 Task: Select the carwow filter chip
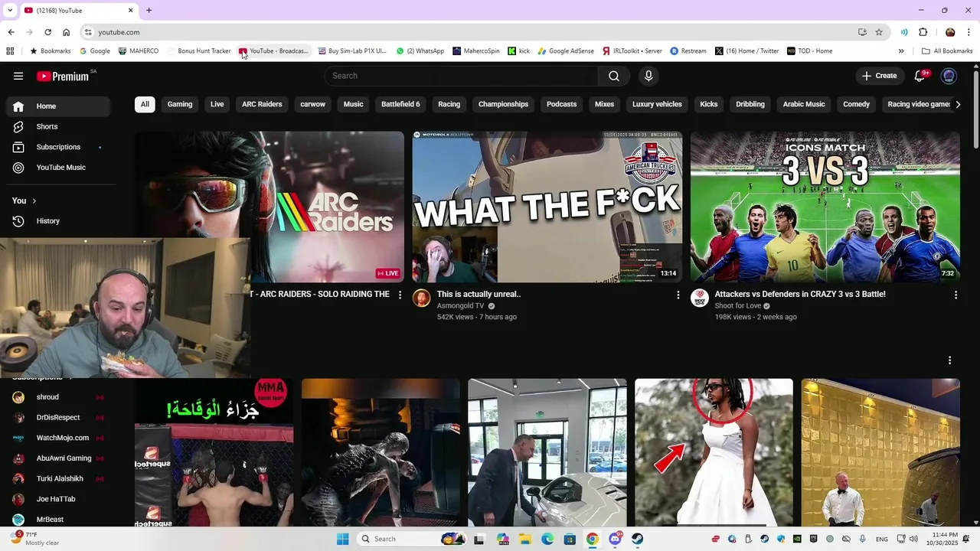[312, 104]
